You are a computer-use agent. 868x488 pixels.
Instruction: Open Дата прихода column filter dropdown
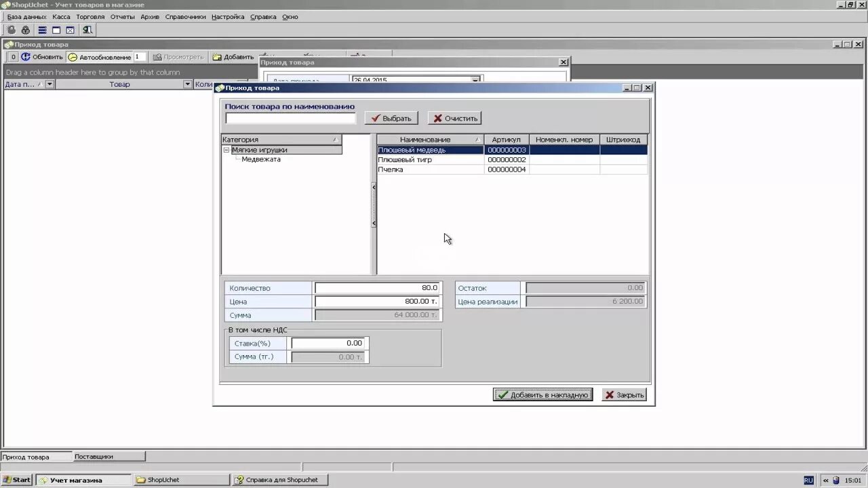[50, 85]
